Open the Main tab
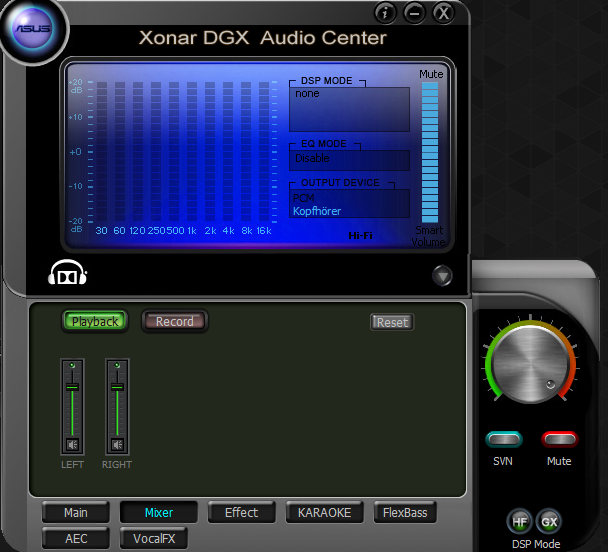608x552 pixels. coord(76,512)
